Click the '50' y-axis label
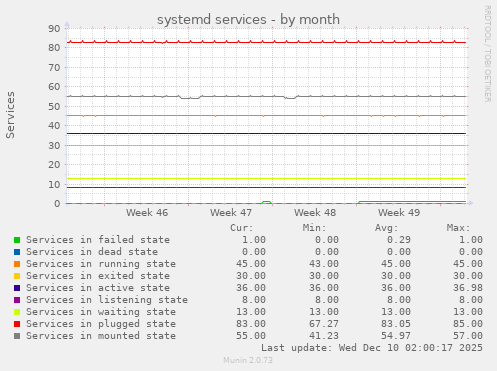The height and width of the screenshot is (371, 497). tap(54, 107)
